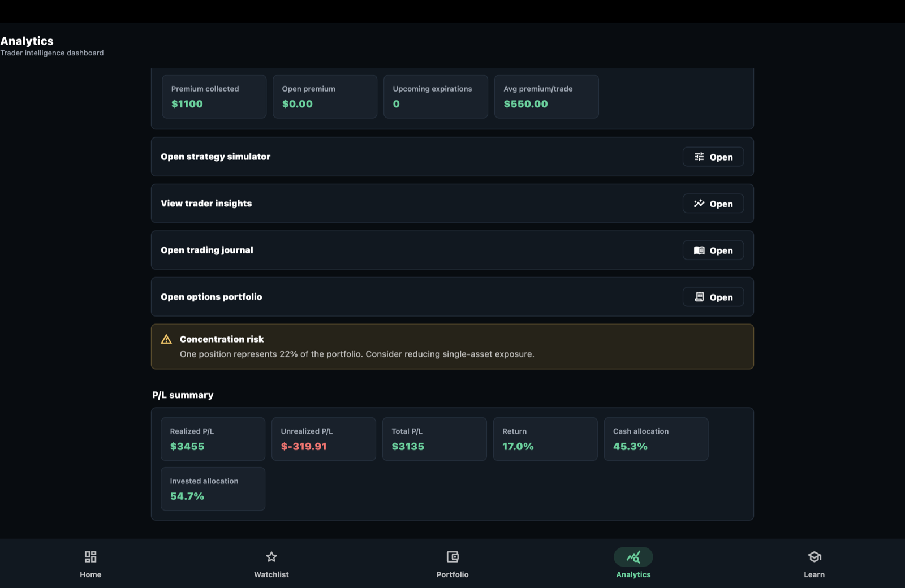This screenshot has width=905, height=588.
Task: Click the Portfolio wallet icon
Action: [453, 557]
